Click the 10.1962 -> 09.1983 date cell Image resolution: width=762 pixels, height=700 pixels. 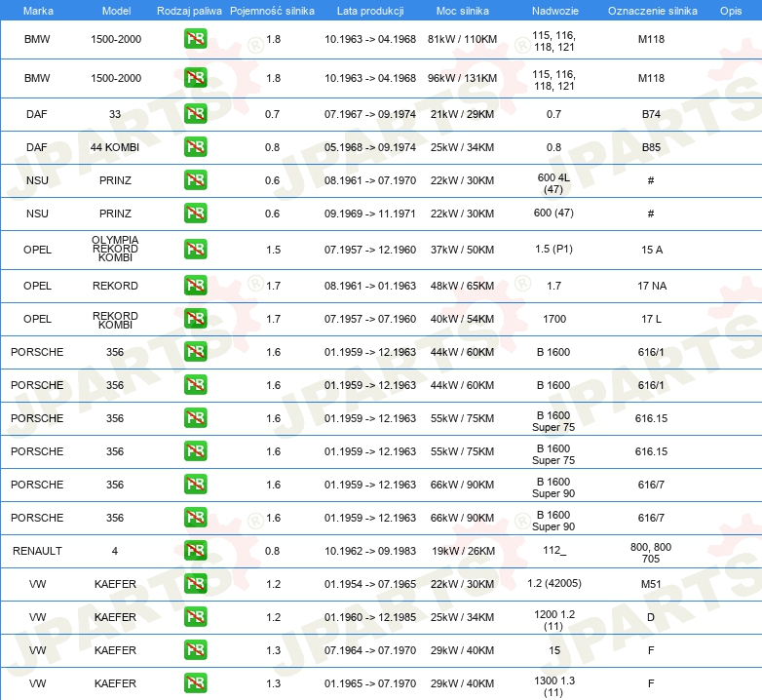[370, 551]
